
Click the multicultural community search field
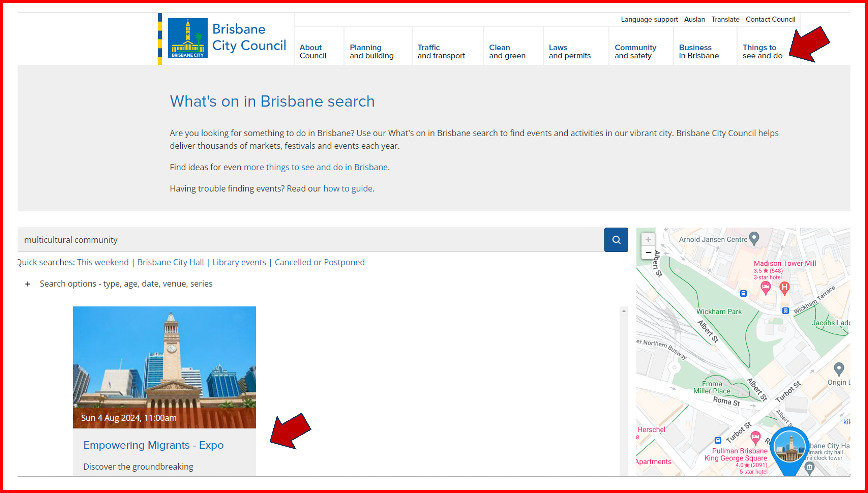click(x=305, y=240)
